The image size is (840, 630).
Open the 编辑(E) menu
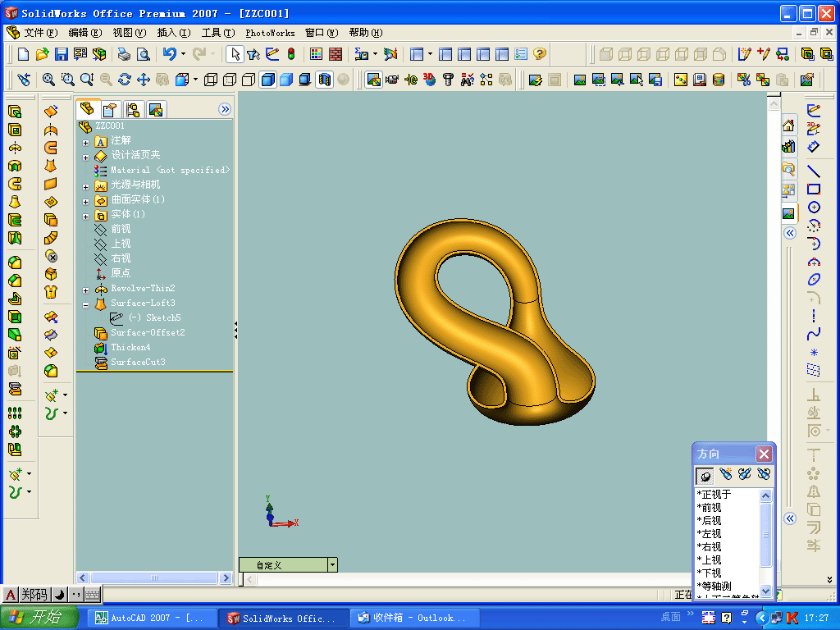pos(85,33)
